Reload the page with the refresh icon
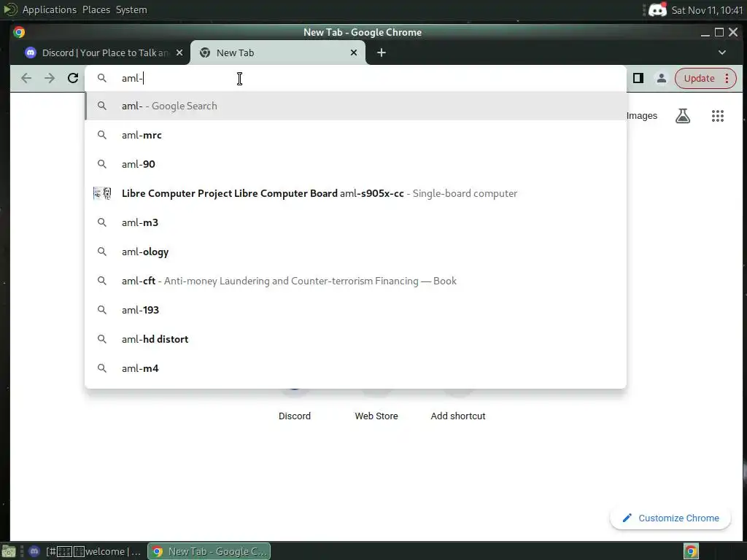The image size is (747, 560). tap(73, 78)
